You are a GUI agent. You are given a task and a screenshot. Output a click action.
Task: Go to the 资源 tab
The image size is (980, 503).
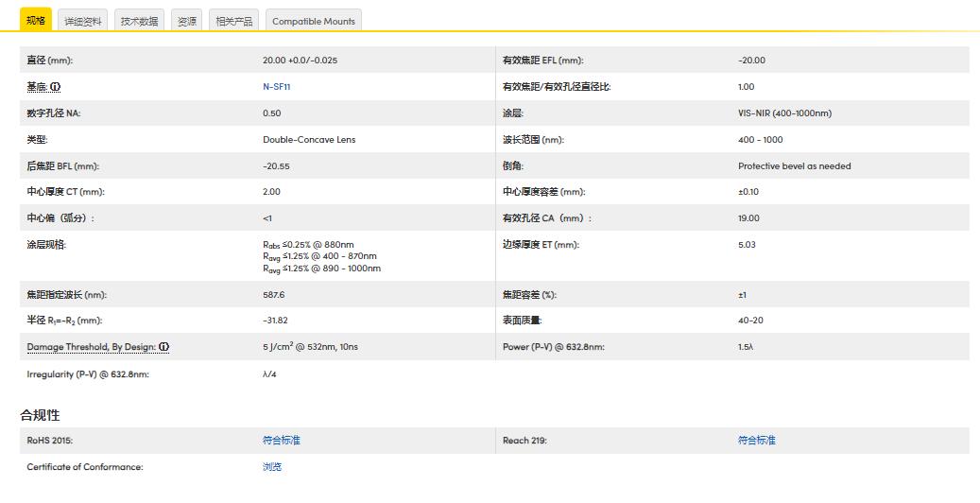pyautogui.click(x=187, y=21)
